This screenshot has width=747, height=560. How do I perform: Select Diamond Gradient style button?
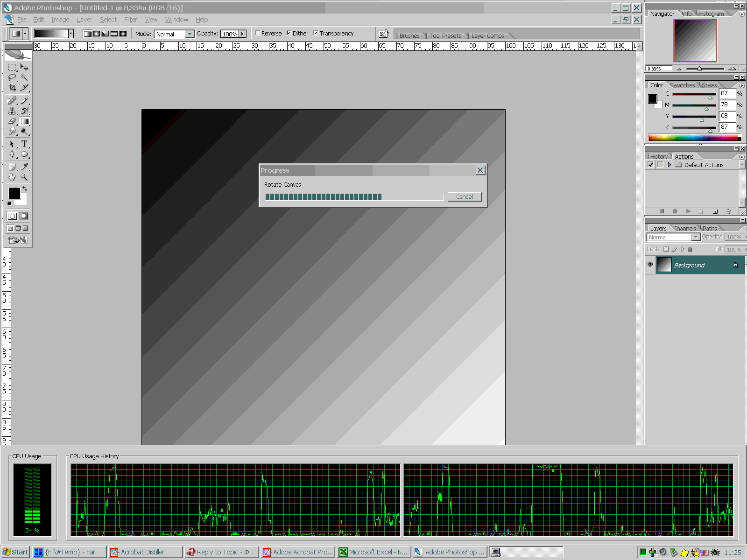pos(123,34)
